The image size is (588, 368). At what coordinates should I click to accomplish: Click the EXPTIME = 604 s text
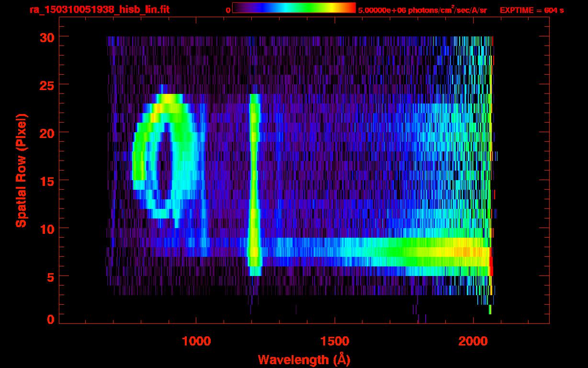tap(531, 10)
